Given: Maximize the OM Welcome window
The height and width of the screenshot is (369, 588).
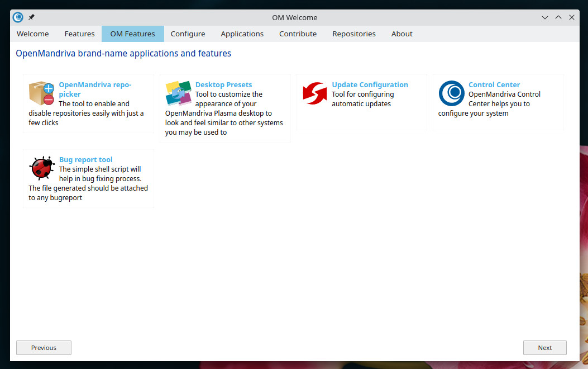Looking at the screenshot, I should [558, 17].
